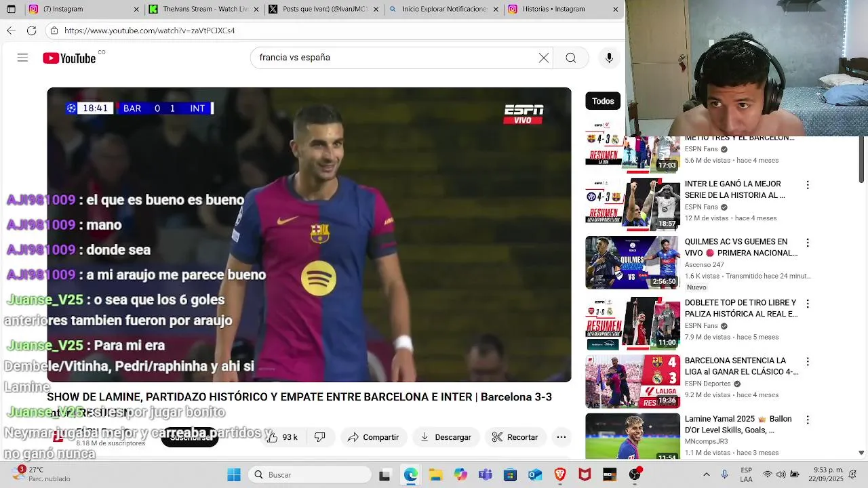Image resolution: width=868 pixels, height=488 pixels.
Task: Click the browser address bar URL
Action: tap(150, 30)
